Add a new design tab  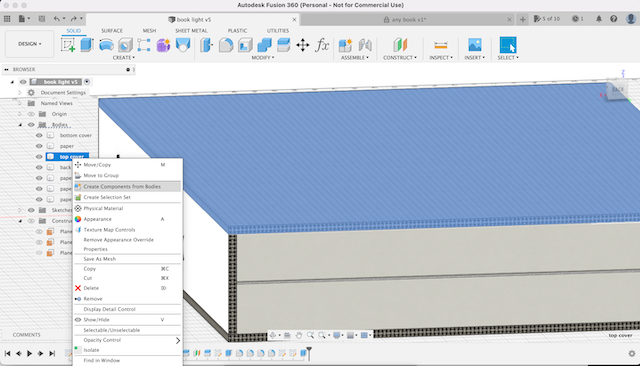coord(522,19)
